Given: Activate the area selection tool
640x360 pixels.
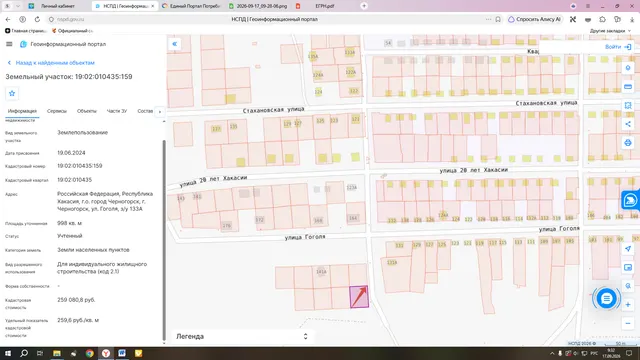Looking at the screenshot, I should pyautogui.click(x=628, y=105).
